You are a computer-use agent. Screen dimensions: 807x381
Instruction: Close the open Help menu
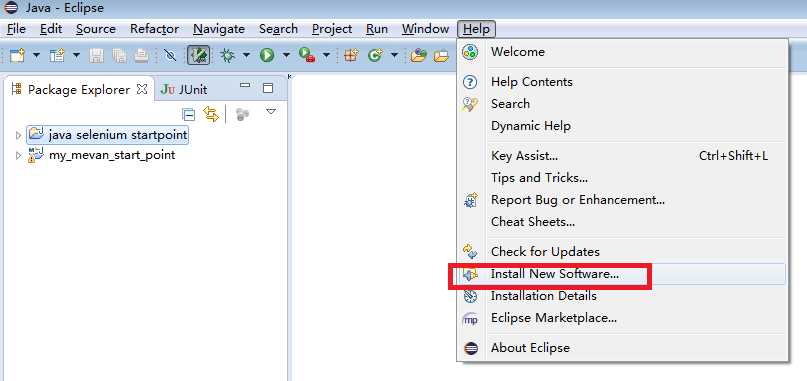click(477, 29)
